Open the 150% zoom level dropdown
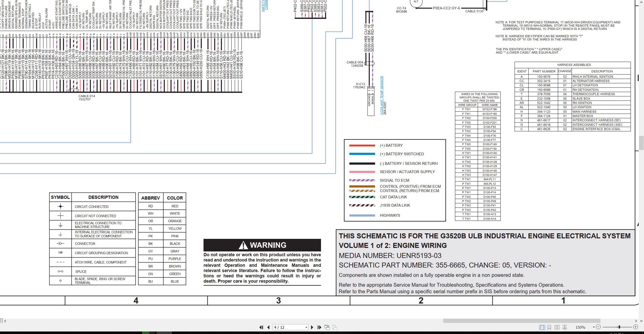 click(x=594, y=327)
